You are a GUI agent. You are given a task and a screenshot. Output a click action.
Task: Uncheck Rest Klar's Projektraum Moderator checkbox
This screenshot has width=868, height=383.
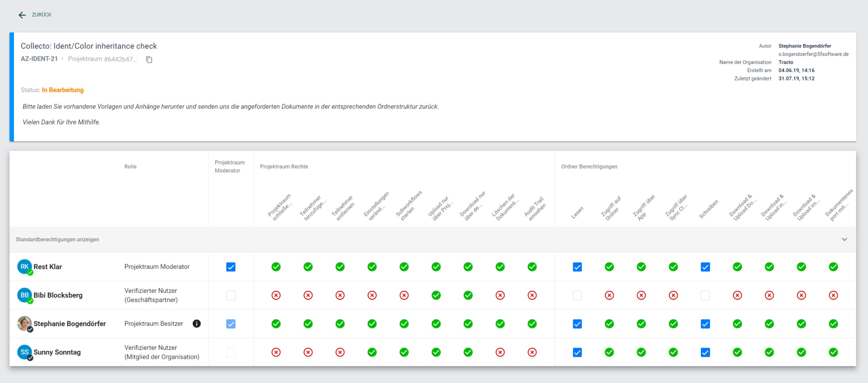point(231,267)
